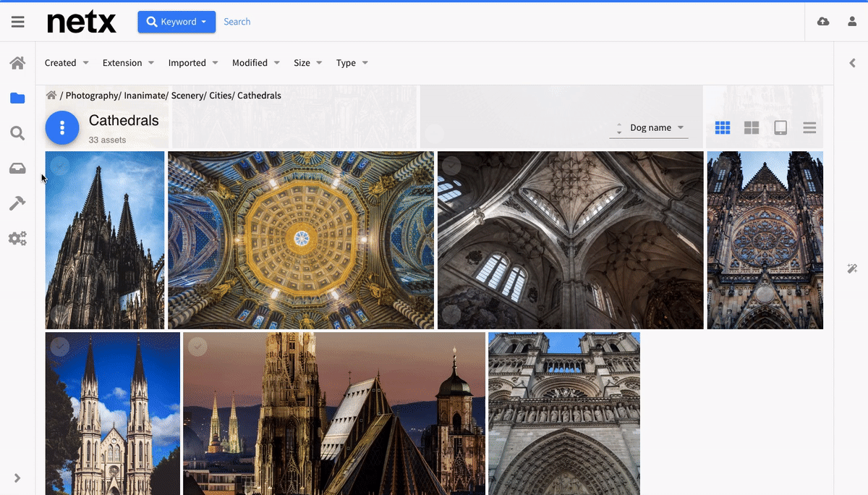This screenshot has width=868, height=495.
Task: Open the sidebar search magnifier icon
Action: [17, 133]
